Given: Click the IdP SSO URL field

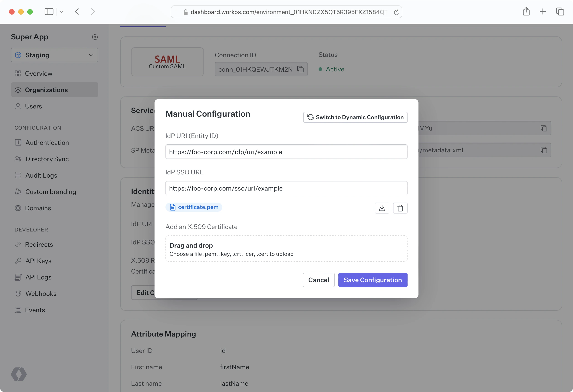Looking at the screenshot, I should tap(286, 188).
